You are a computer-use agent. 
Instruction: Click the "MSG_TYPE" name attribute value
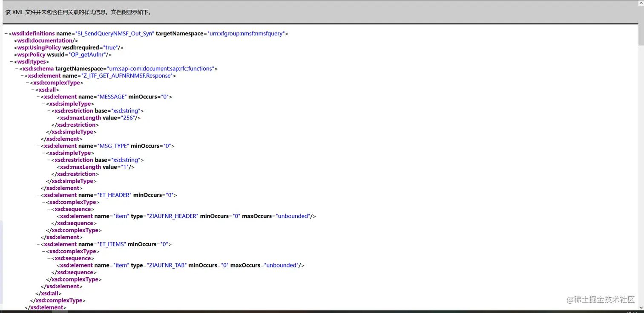(113, 146)
